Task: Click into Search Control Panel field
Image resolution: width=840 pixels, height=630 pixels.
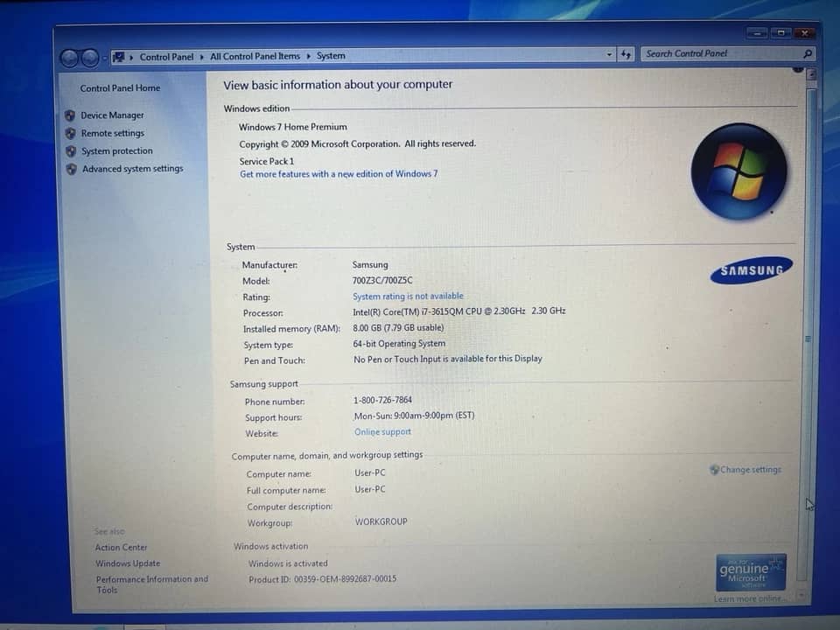Action: [x=723, y=53]
